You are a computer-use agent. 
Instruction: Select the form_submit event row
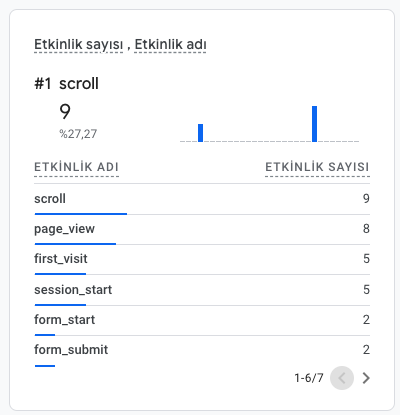202,351
